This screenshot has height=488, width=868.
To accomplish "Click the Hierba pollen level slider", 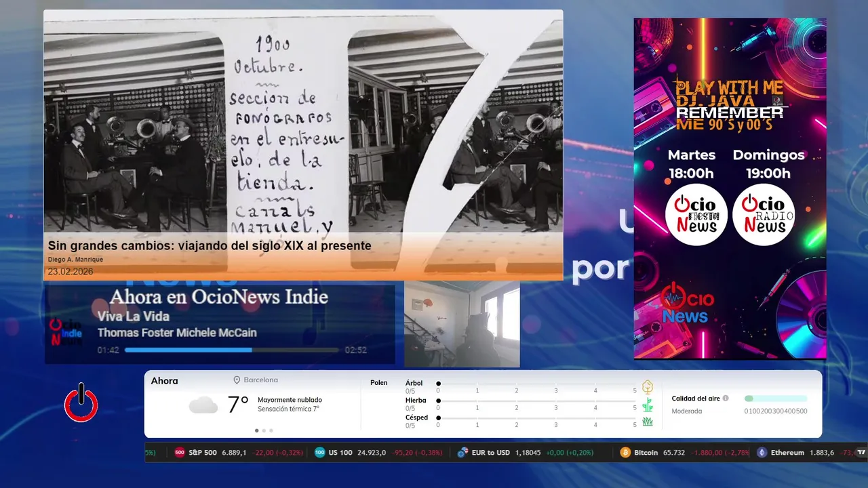I will (536, 401).
